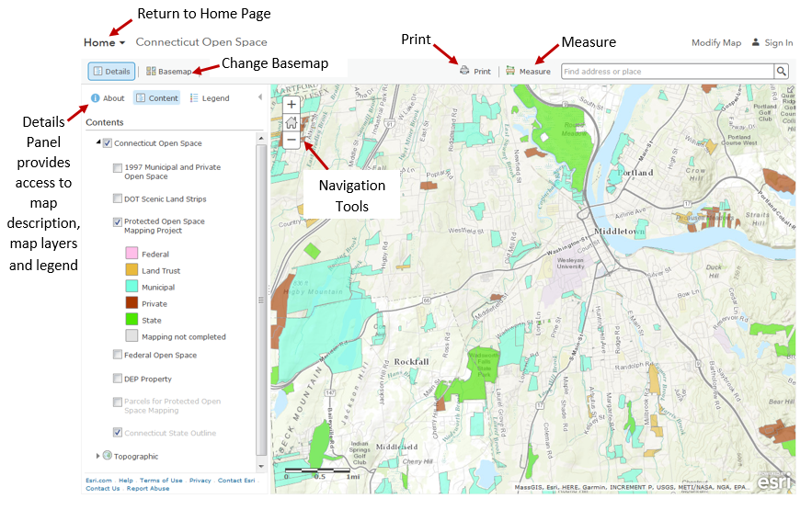
Task: Open the Home dropdown menu
Action: click(x=104, y=42)
